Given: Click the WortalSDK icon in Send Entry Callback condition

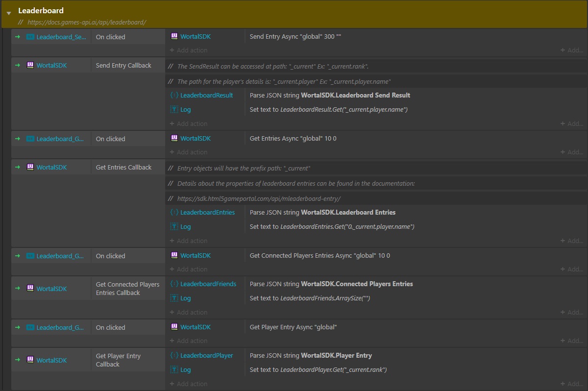Looking at the screenshot, I should (30, 65).
